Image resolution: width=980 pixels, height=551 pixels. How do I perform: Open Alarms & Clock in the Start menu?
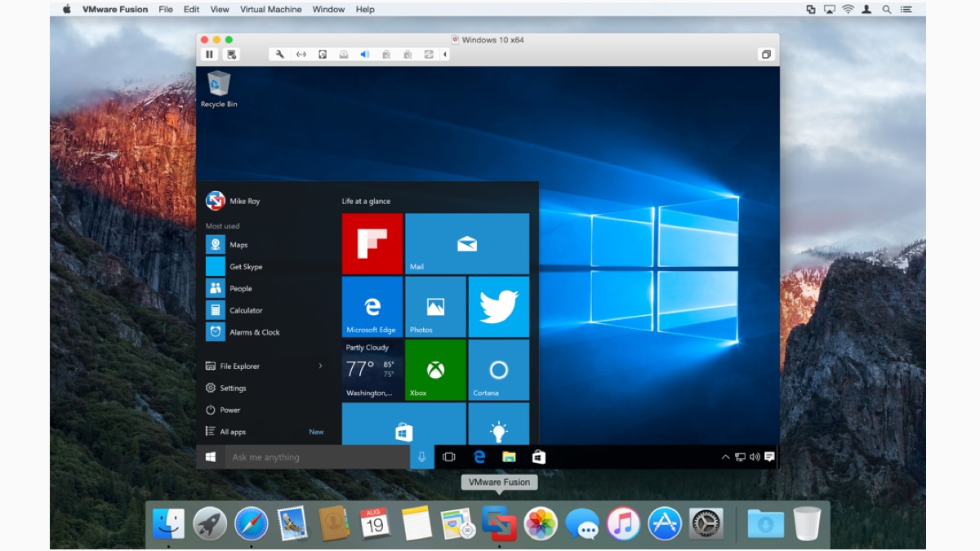tap(243, 332)
